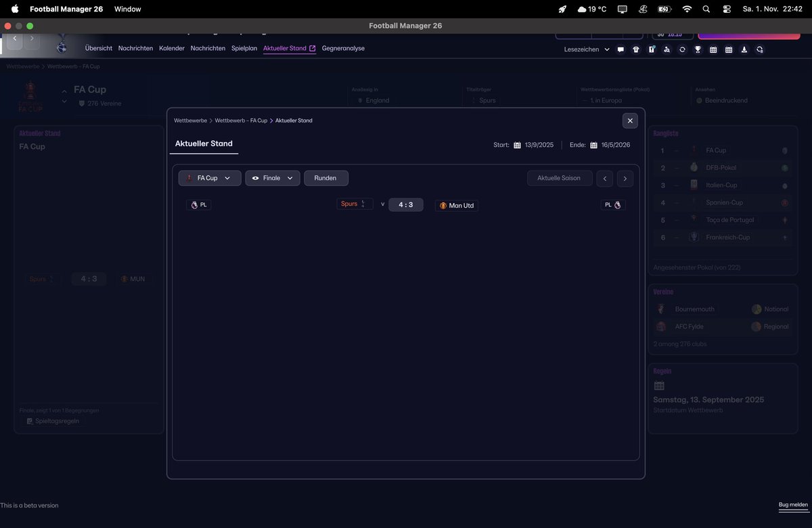Select Man Utd team in the final

pos(457,205)
